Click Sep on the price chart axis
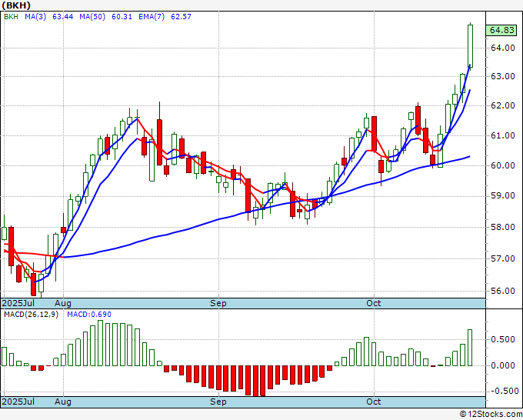 pyautogui.click(x=218, y=303)
